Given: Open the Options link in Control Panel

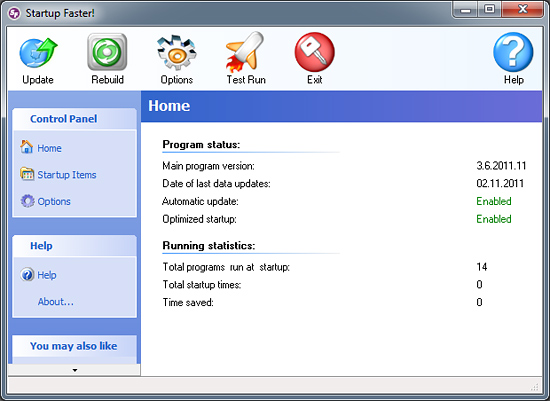Looking at the screenshot, I should [54, 202].
